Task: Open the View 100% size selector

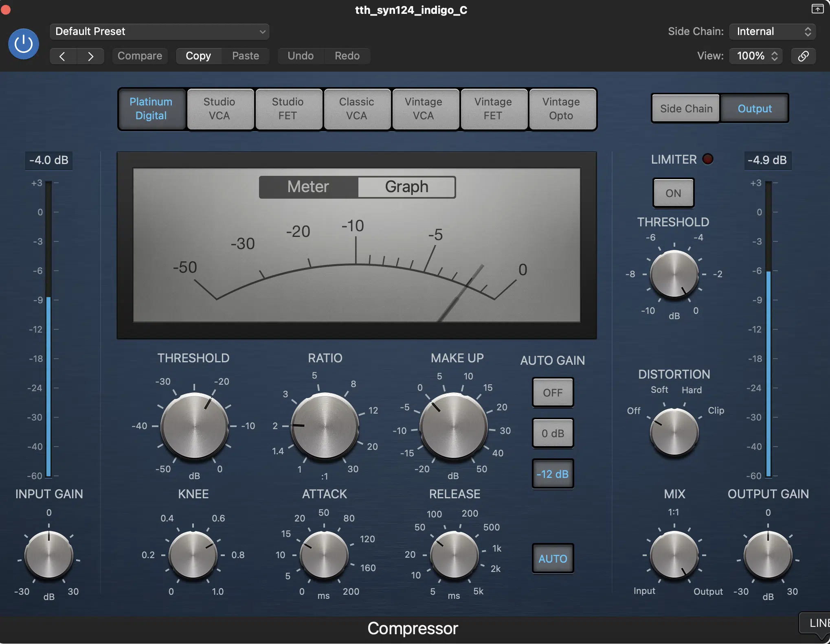Action: click(x=756, y=56)
